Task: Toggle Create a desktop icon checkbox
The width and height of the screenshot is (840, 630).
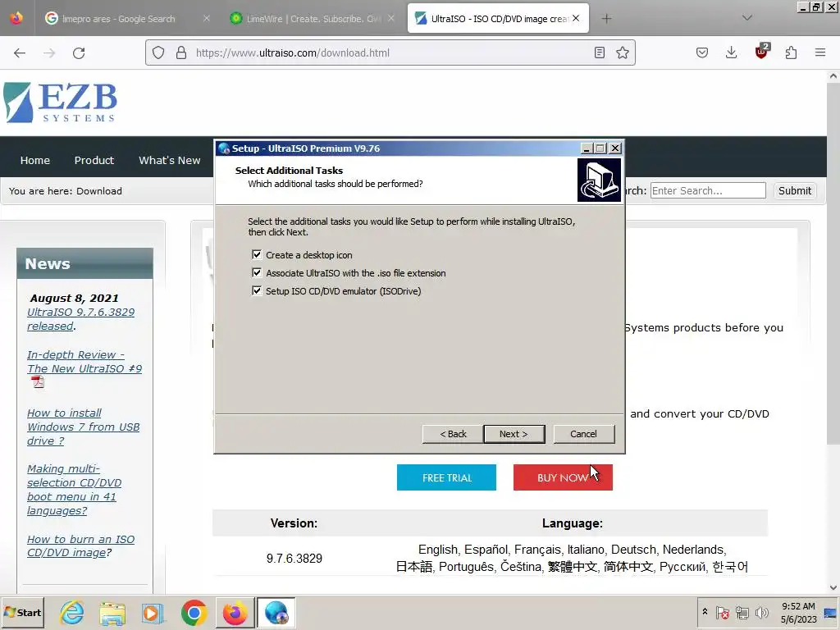Action: pyautogui.click(x=257, y=254)
